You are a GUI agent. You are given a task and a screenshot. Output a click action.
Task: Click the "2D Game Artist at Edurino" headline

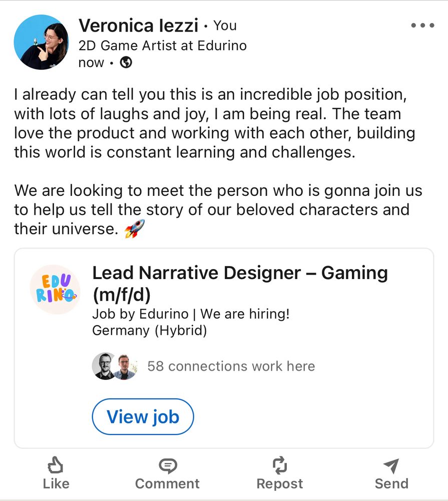(162, 46)
